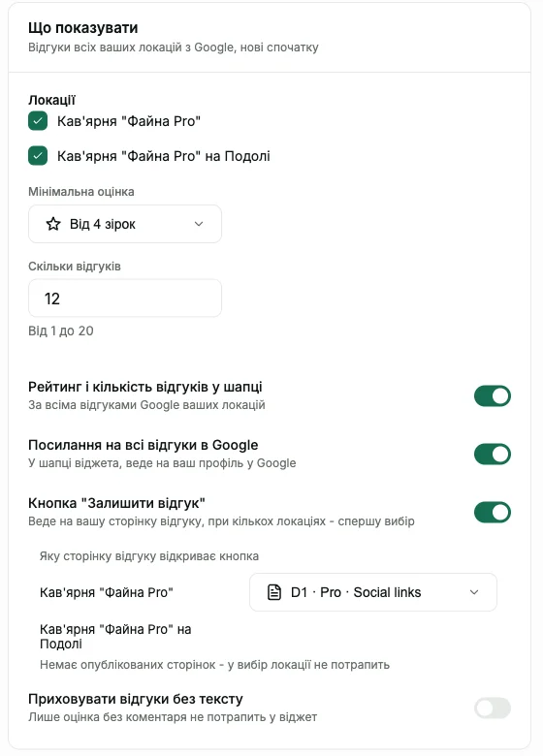Click У шапці віджета, веде на ваш профіль text
Screen dimensions: 543x756
(x=162, y=463)
